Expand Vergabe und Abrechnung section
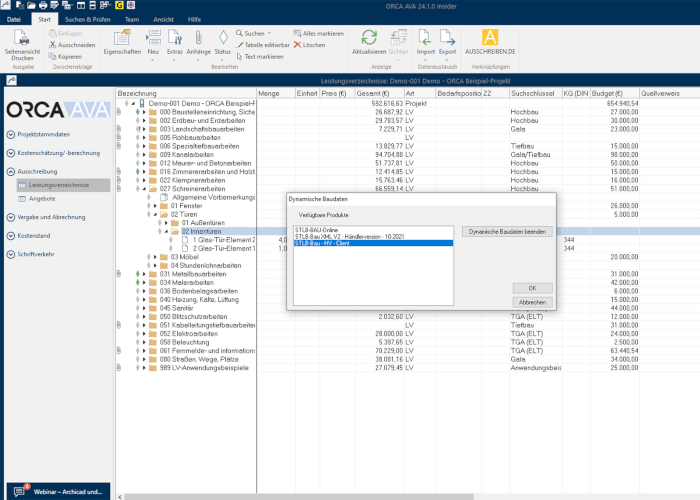The image size is (700, 500). coord(46,217)
